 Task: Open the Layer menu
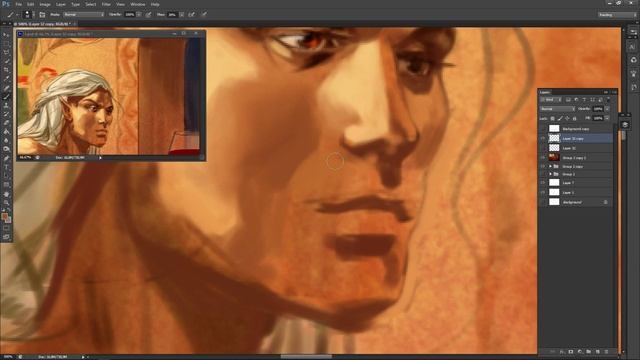[60, 4]
